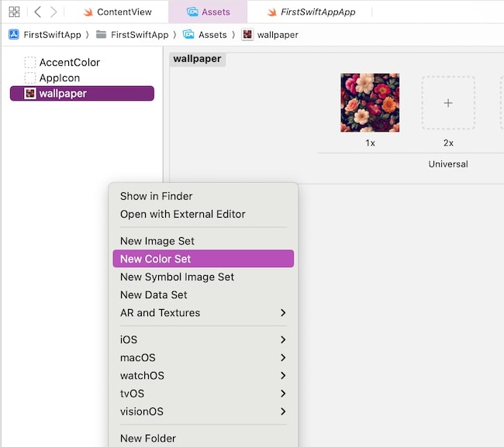The image size is (504, 447).
Task: Select New Image Set menu entry
Action: 157,241
